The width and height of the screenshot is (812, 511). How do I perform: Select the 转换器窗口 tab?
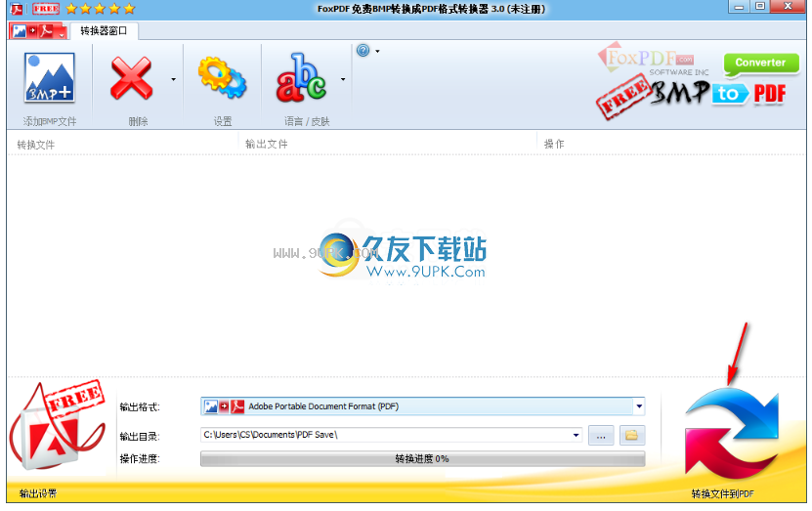coord(104,30)
